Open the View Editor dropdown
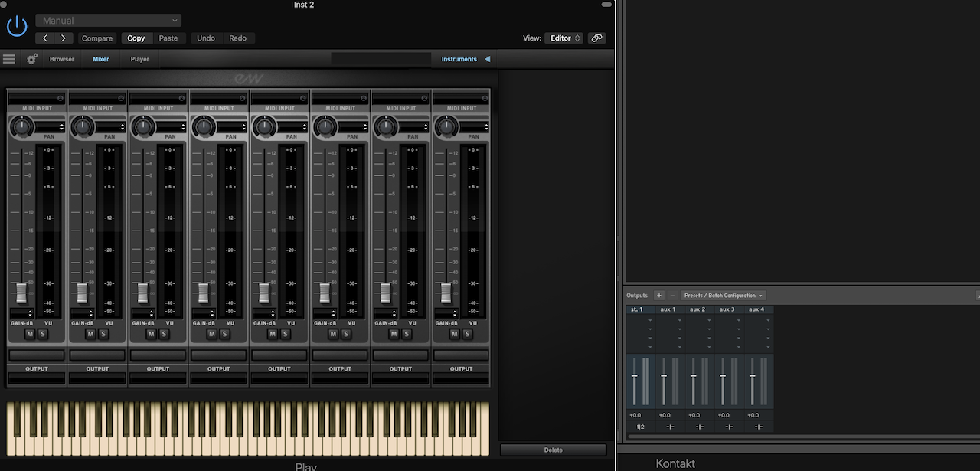The width and height of the screenshot is (980, 471). click(565, 38)
